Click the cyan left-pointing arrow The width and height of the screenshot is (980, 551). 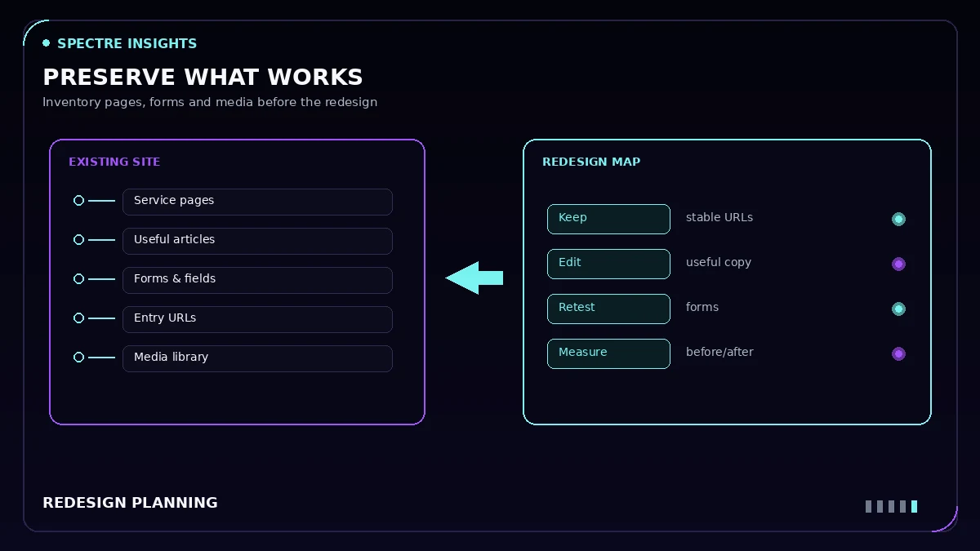coord(474,278)
